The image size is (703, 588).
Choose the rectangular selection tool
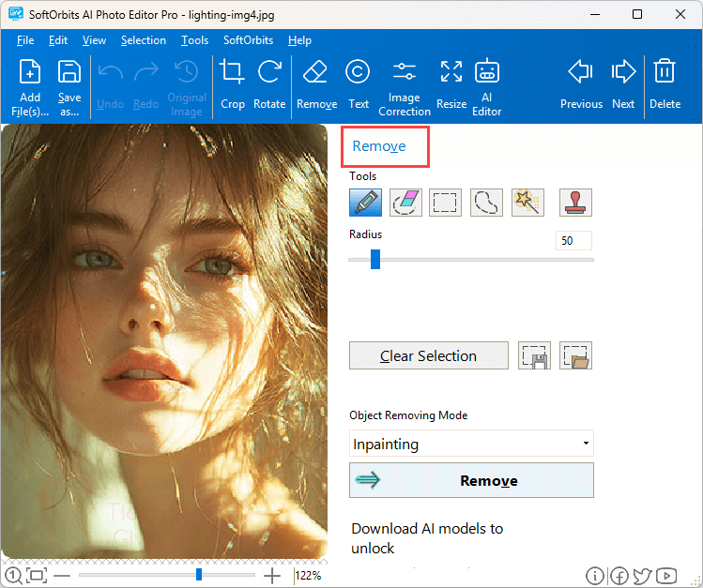pos(446,203)
